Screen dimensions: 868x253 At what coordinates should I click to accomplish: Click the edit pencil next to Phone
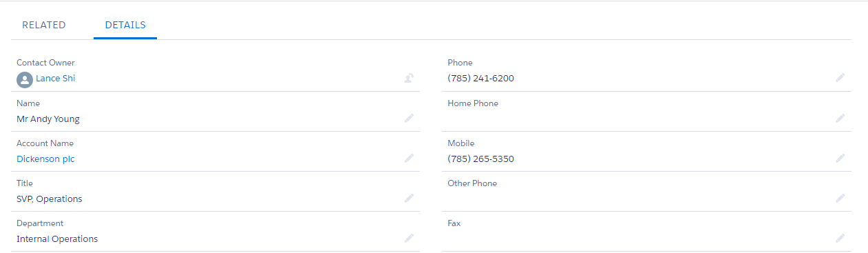(840, 78)
